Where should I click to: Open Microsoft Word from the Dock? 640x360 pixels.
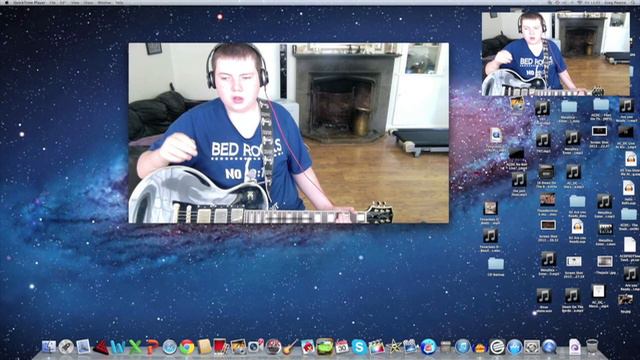pyautogui.click(x=118, y=347)
